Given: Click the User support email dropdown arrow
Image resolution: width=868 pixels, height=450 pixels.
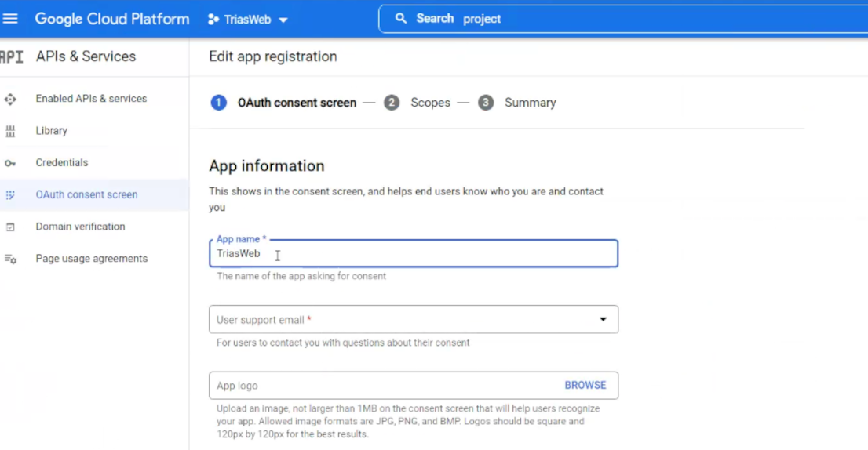Looking at the screenshot, I should 603,320.
